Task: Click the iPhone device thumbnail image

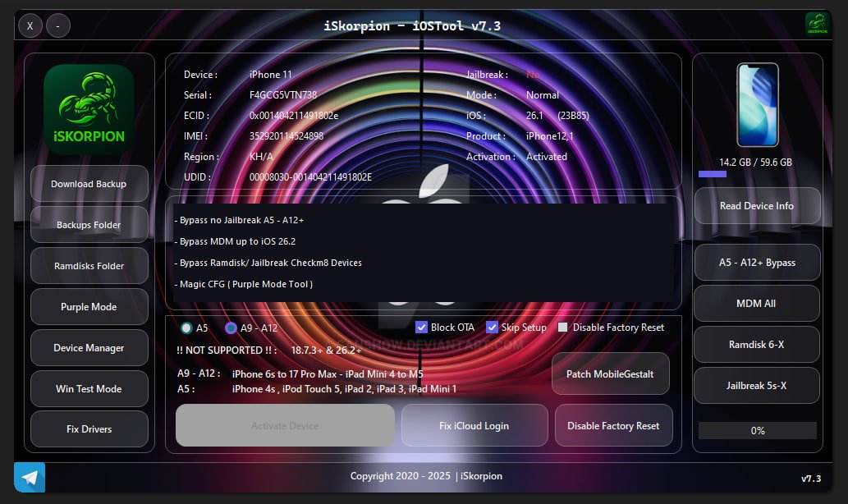Action: pos(757,105)
